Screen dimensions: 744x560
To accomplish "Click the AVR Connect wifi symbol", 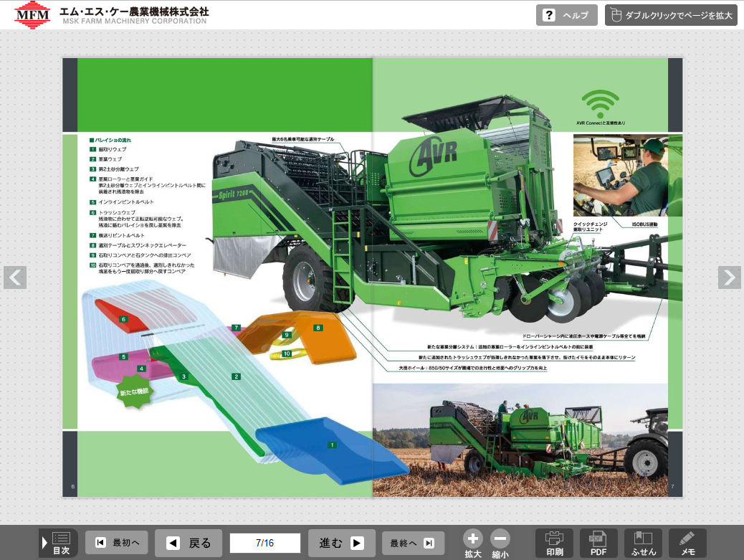I will click(600, 104).
